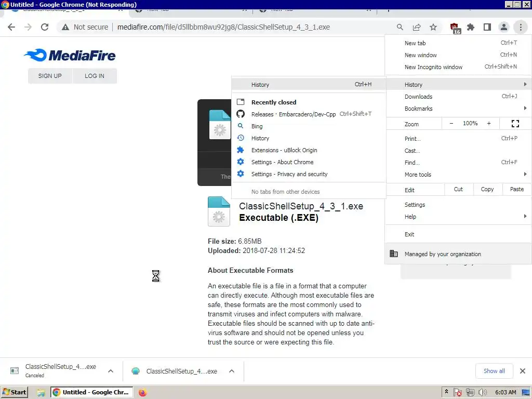
Task: Click the Untitled - Google Chrome taskbar button
Action: click(92, 393)
